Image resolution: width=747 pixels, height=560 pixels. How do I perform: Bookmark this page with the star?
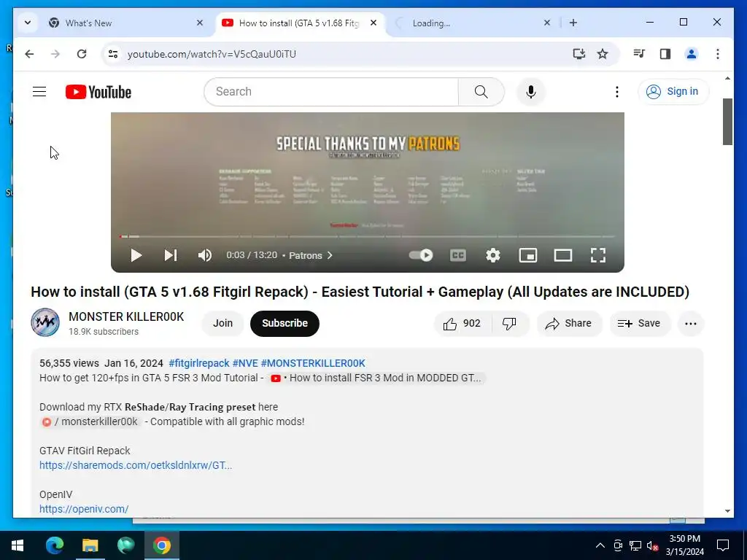pos(603,54)
